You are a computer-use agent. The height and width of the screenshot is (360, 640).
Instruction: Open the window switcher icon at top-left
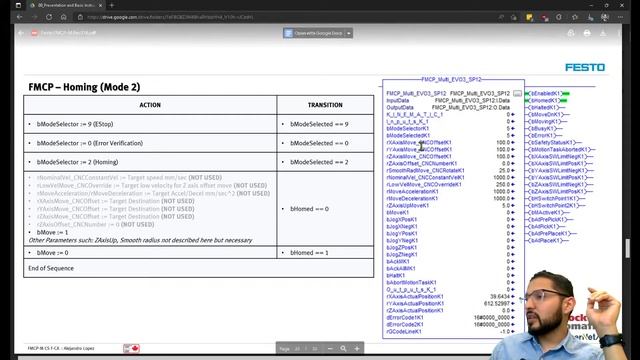pyautogui.click(x=18, y=5)
